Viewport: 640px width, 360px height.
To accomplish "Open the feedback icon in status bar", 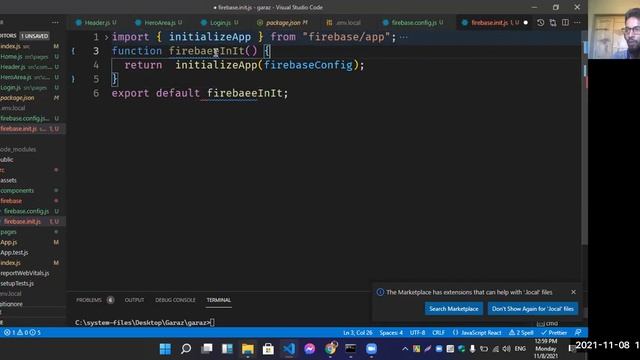I will pos(578,333).
